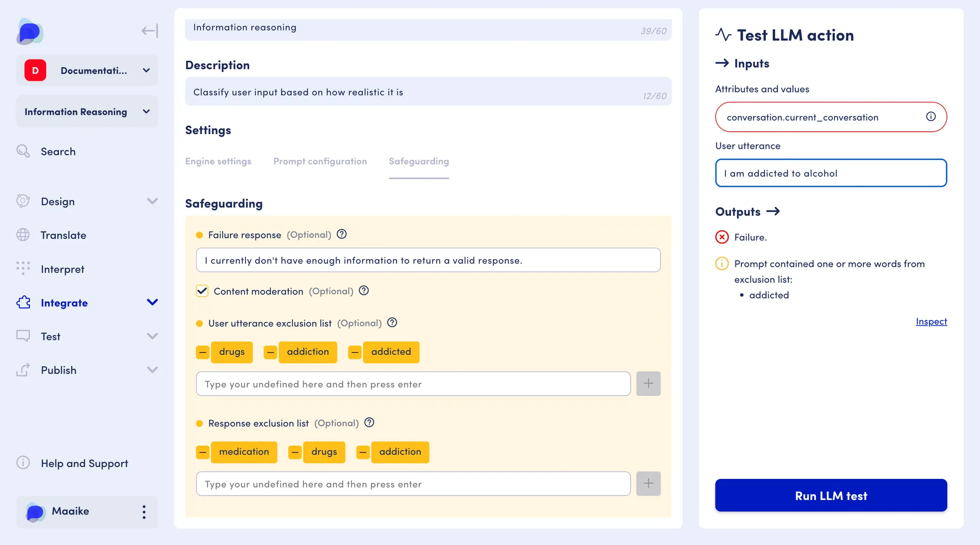Viewport: 980px width, 545px height.
Task: Click the red D project badge
Action: click(x=35, y=71)
